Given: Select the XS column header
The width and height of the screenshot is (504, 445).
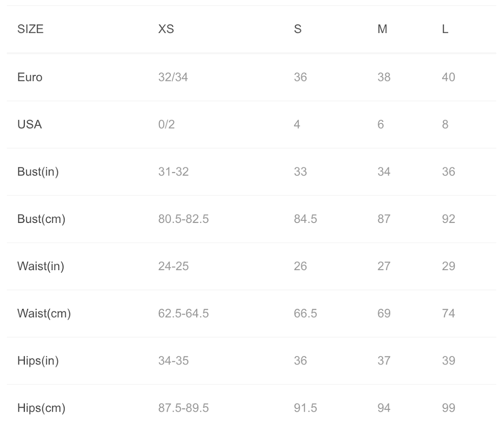Looking at the screenshot, I should [166, 29].
